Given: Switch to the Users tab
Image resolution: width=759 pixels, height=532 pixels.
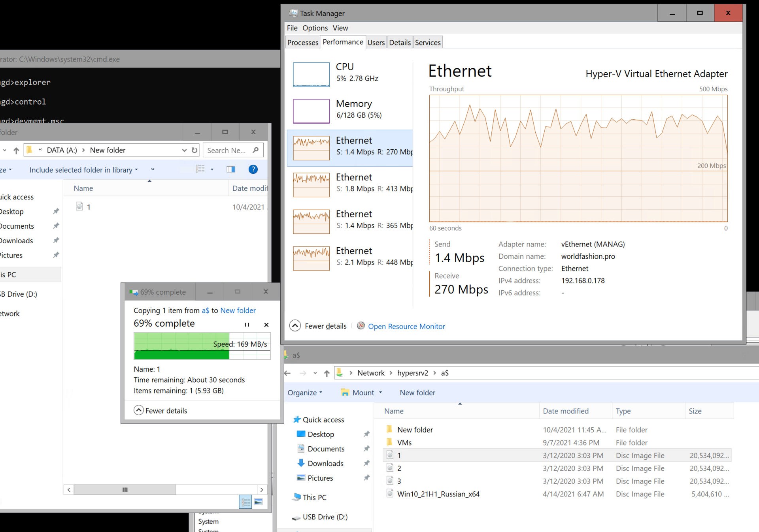Looking at the screenshot, I should point(376,43).
